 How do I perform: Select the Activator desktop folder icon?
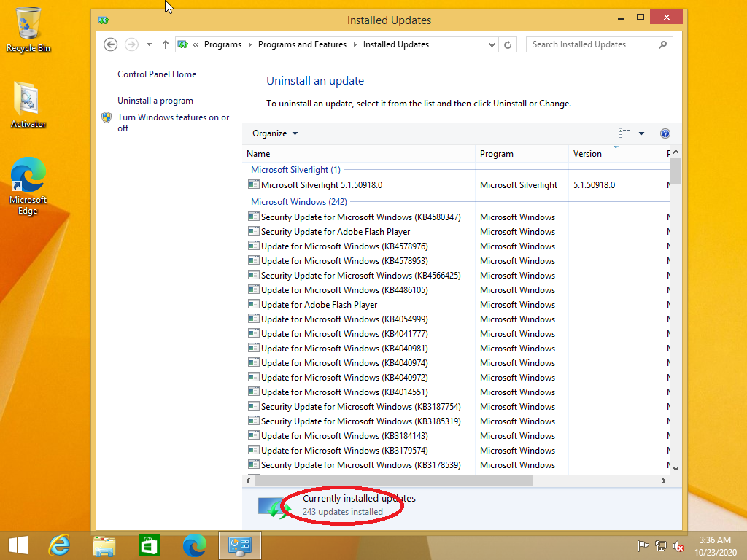click(28, 105)
